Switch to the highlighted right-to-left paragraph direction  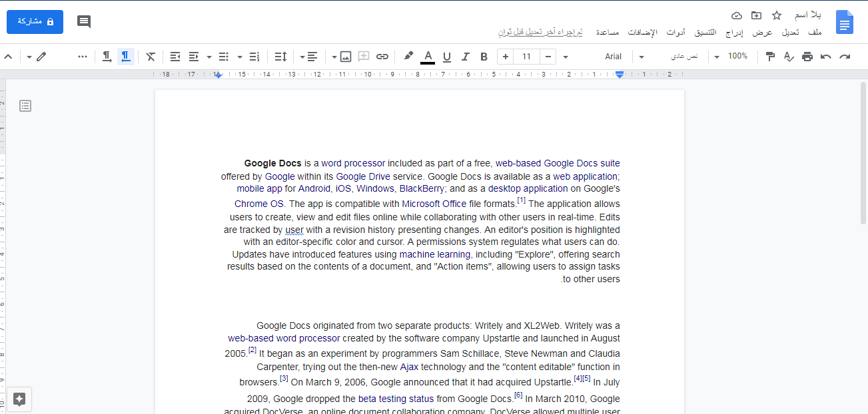pyautogui.click(x=126, y=57)
